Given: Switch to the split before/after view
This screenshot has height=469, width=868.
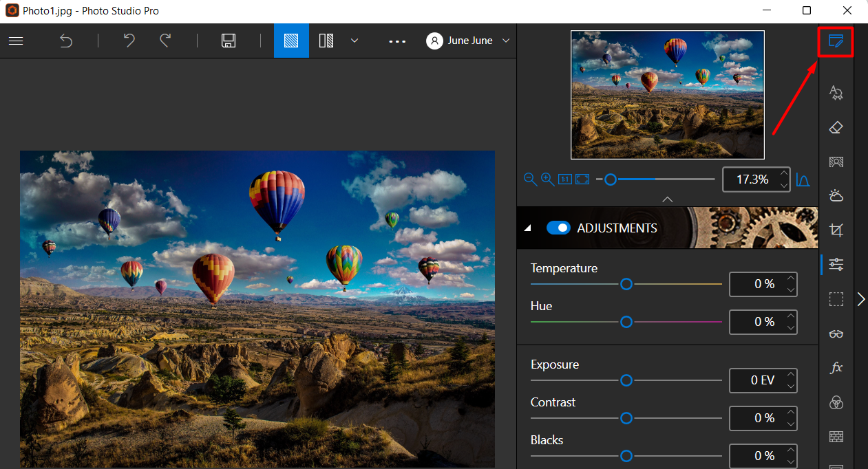Looking at the screenshot, I should 327,41.
